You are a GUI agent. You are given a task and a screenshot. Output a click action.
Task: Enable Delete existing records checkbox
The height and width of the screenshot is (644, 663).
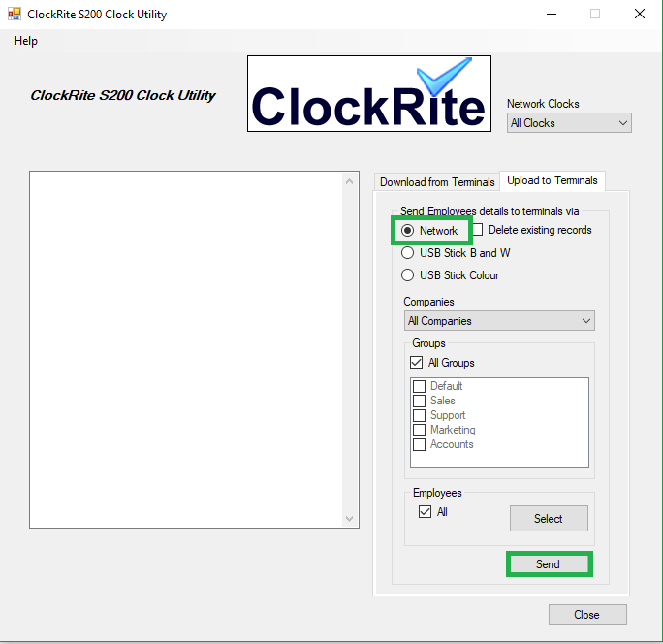point(477,230)
